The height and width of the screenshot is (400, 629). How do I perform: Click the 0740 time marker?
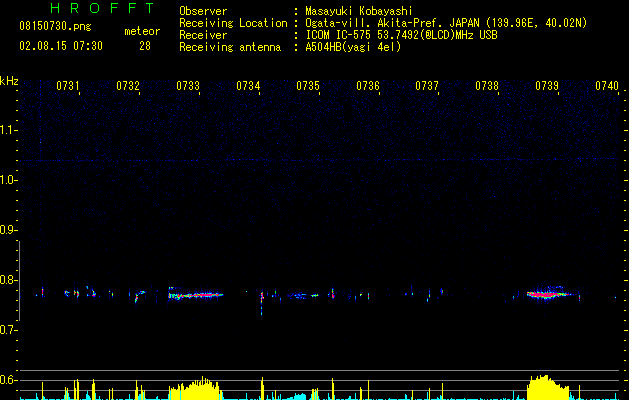(x=607, y=86)
